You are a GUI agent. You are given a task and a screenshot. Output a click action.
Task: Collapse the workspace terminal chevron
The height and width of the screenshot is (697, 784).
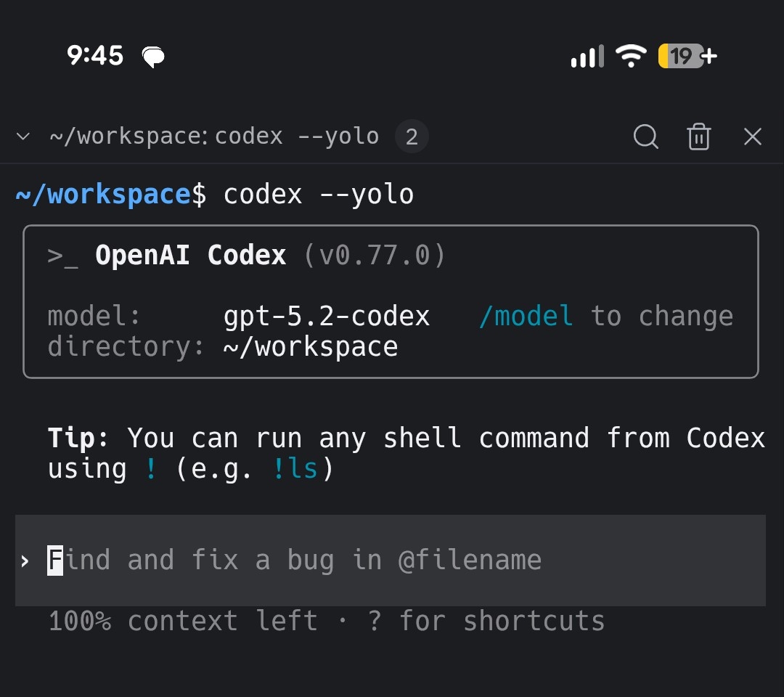click(x=23, y=136)
